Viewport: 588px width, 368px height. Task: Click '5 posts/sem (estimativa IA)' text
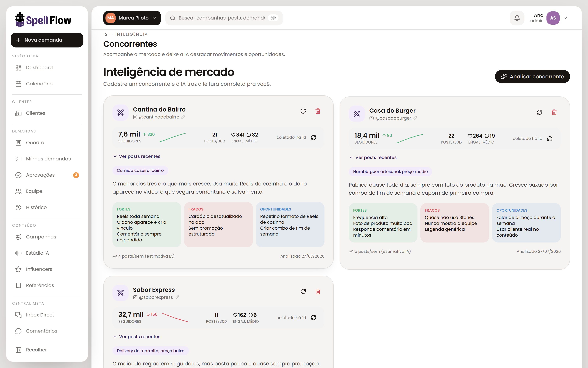(382, 251)
